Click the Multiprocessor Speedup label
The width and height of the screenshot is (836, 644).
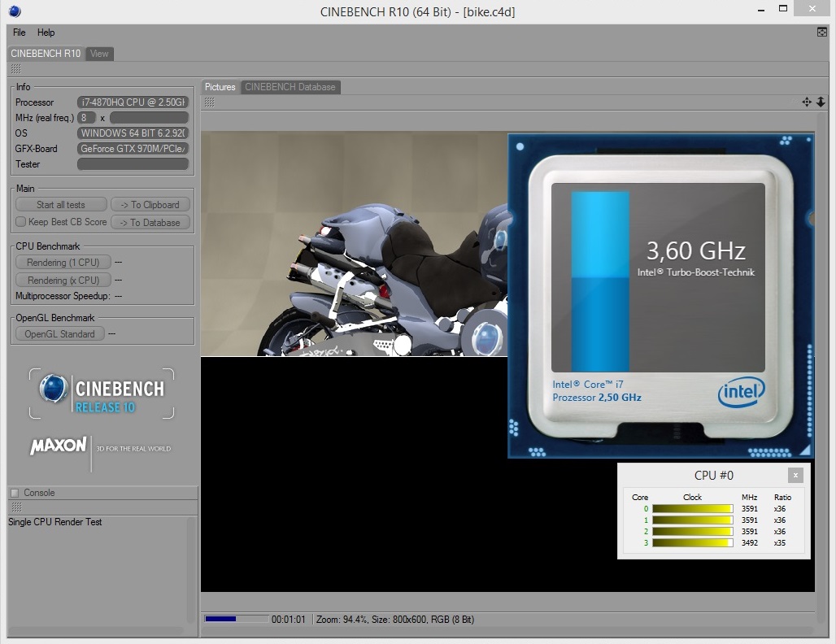coord(63,296)
